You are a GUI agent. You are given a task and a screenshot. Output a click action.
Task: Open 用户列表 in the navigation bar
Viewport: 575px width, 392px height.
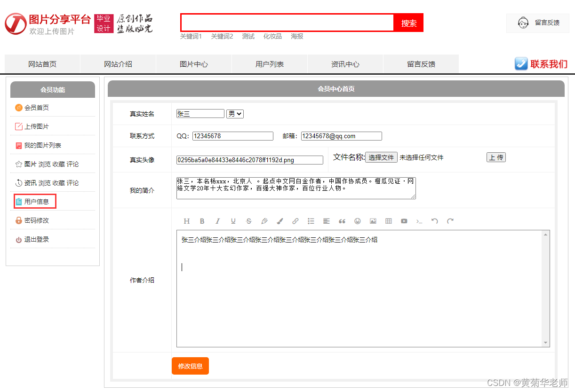[x=270, y=64]
